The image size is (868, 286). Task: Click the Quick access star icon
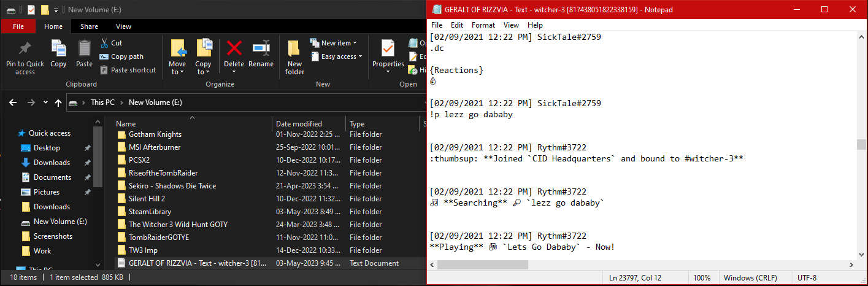(x=21, y=133)
